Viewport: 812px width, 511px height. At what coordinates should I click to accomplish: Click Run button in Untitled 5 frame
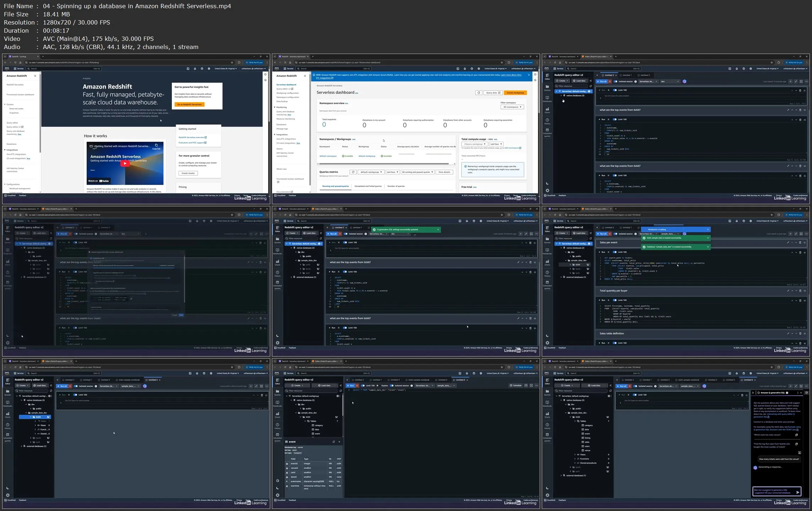pyautogui.click(x=351, y=385)
